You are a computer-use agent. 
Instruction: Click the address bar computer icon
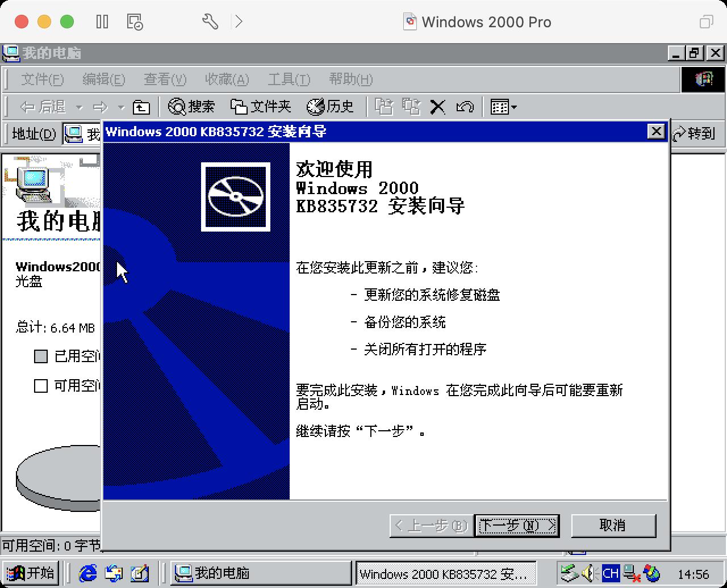click(73, 133)
